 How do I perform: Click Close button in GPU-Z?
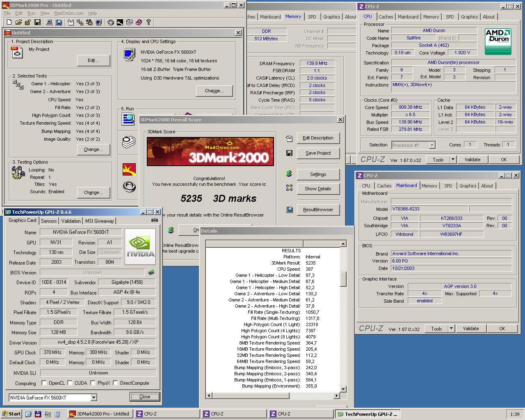tap(145, 397)
